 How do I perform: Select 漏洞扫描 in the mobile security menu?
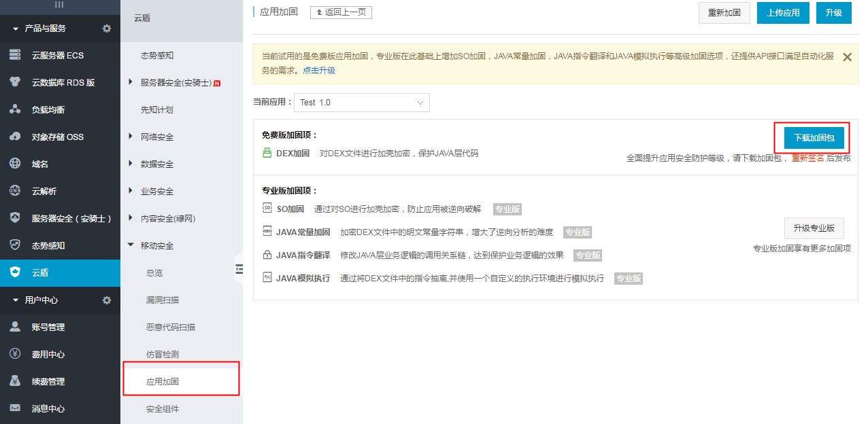(163, 300)
